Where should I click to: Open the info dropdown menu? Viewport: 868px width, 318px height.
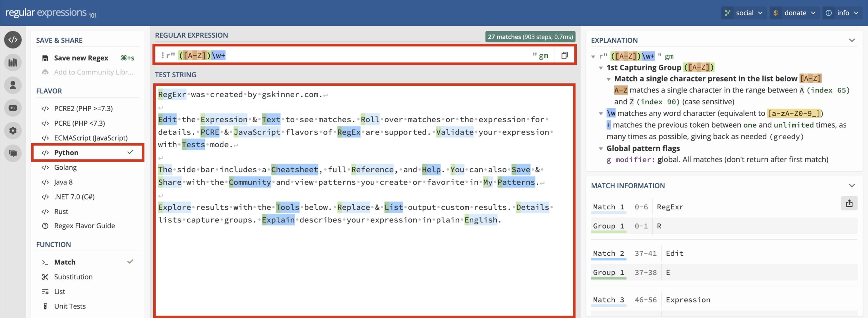(842, 13)
